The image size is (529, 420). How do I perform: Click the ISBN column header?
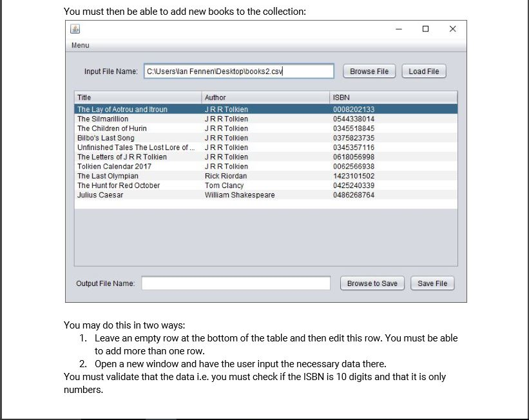point(394,97)
